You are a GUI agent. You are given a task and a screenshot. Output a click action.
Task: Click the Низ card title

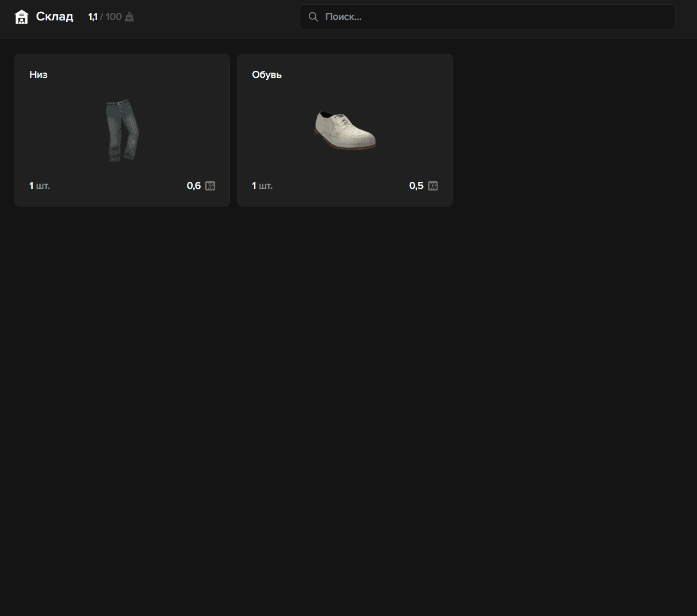pos(39,75)
